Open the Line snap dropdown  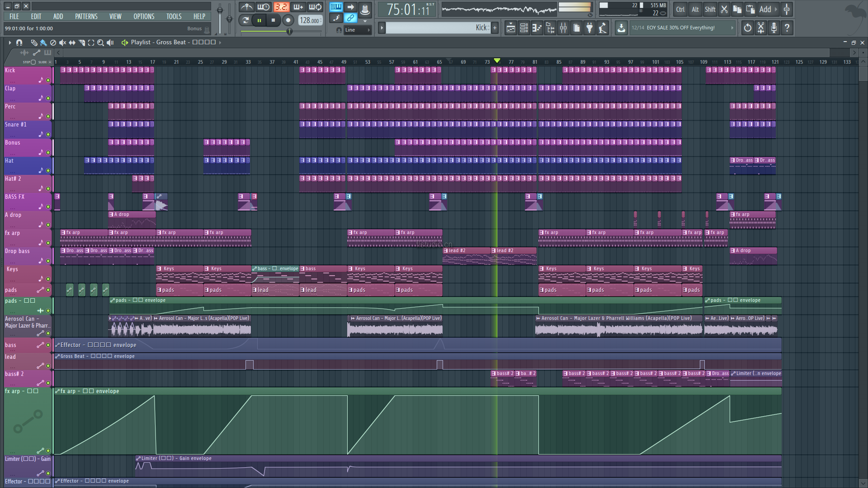point(357,30)
